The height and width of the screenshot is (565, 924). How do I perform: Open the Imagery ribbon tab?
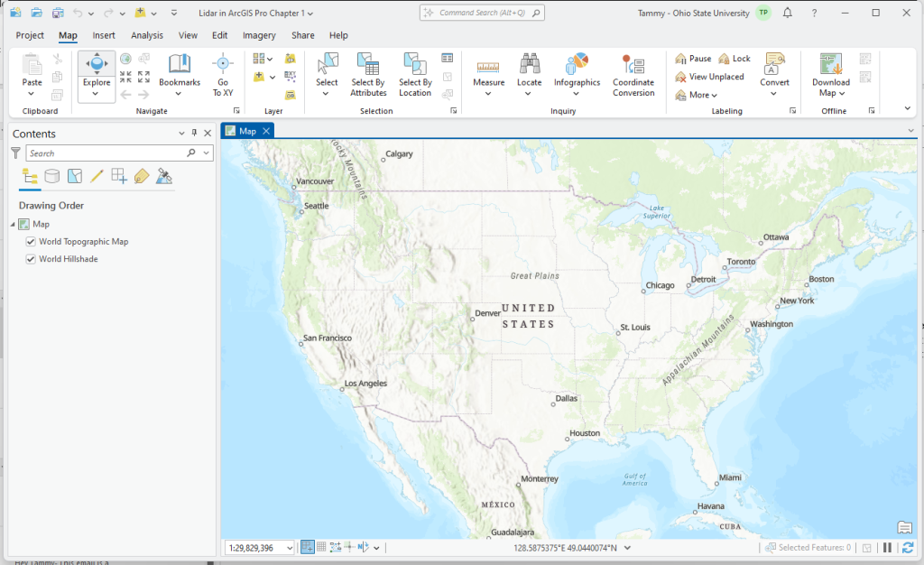(259, 35)
